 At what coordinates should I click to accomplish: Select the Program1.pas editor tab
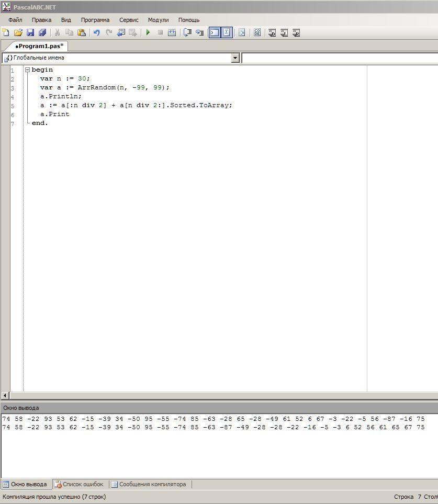click(39, 46)
